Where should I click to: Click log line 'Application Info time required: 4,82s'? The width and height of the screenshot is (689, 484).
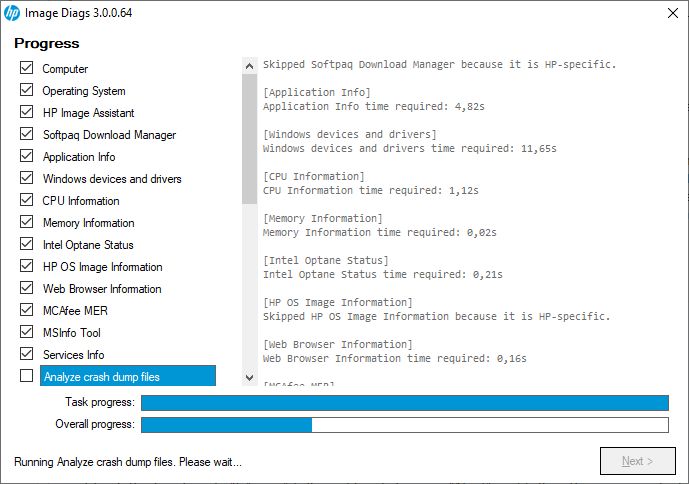pos(374,106)
